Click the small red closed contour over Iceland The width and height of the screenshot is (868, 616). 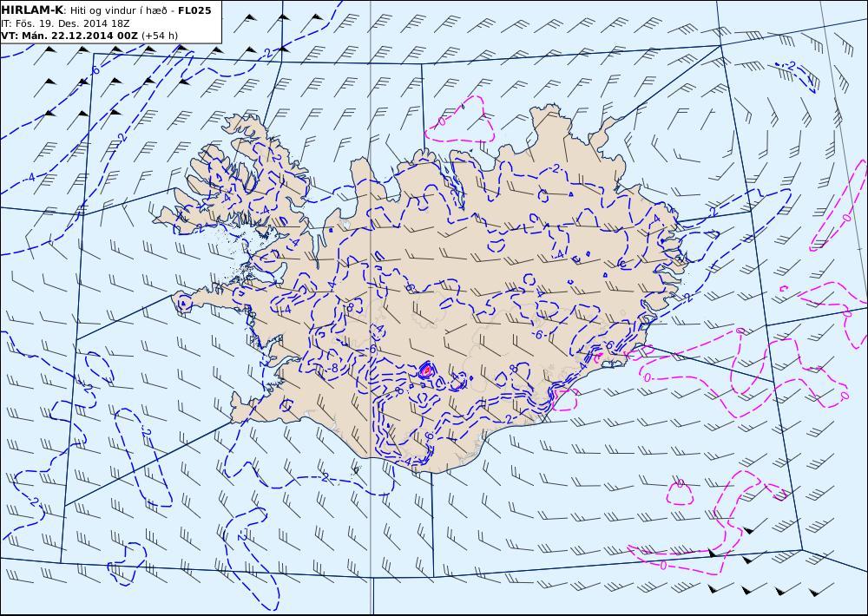[x=425, y=370]
